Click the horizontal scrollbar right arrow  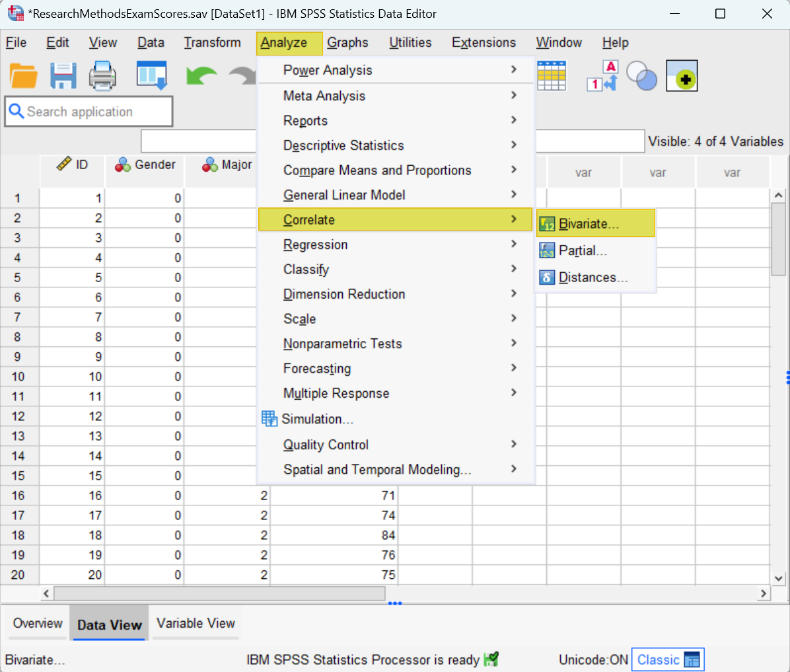tap(764, 593)
